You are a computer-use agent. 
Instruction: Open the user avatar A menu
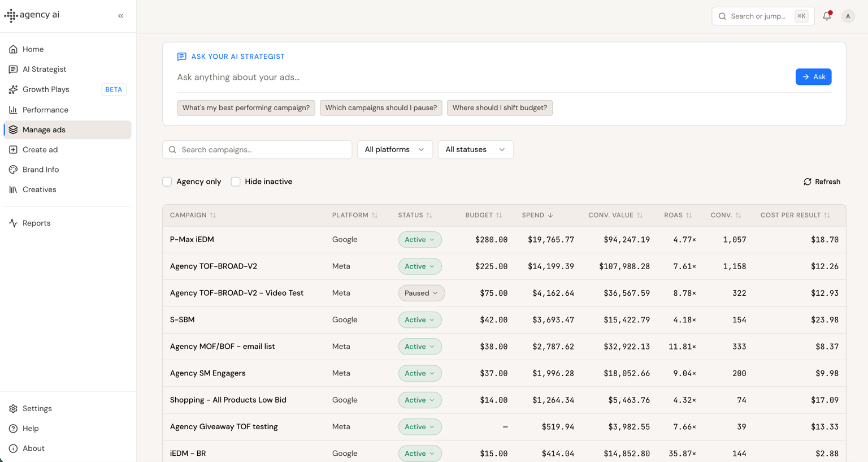848,16
